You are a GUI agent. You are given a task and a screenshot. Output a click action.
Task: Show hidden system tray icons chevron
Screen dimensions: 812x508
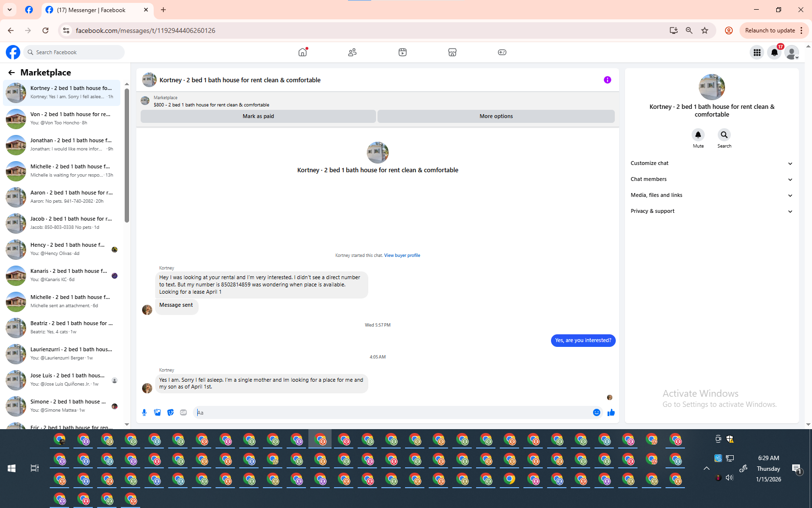(x=706, y=468)
